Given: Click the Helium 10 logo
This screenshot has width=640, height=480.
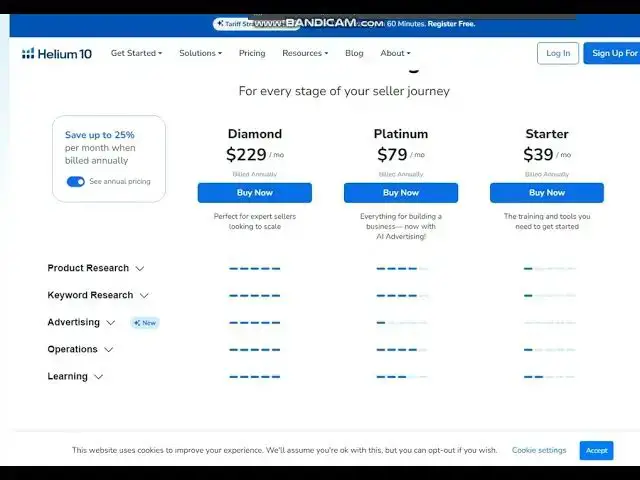Looking at the screenshot, I should coord(57,53).
